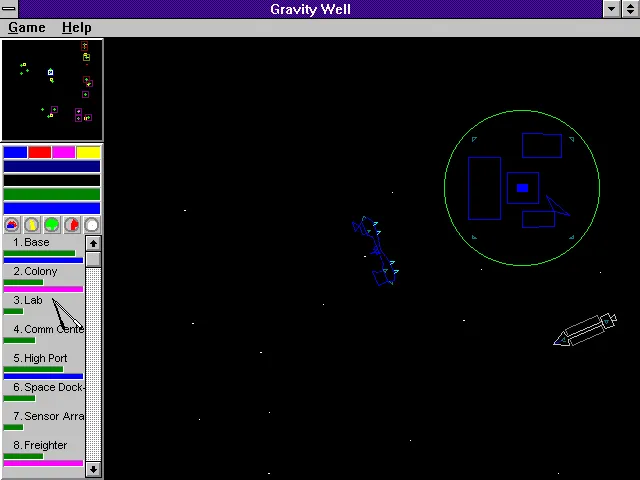Viewport: 640px width, 480px height.
Task: Select '2. Colony' in the list
Action: pos(44,278)
